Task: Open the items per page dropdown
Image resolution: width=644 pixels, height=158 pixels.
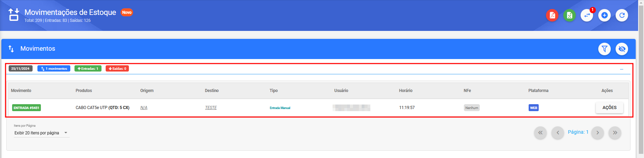Action: pyautogui.click(x=41, y=133)
